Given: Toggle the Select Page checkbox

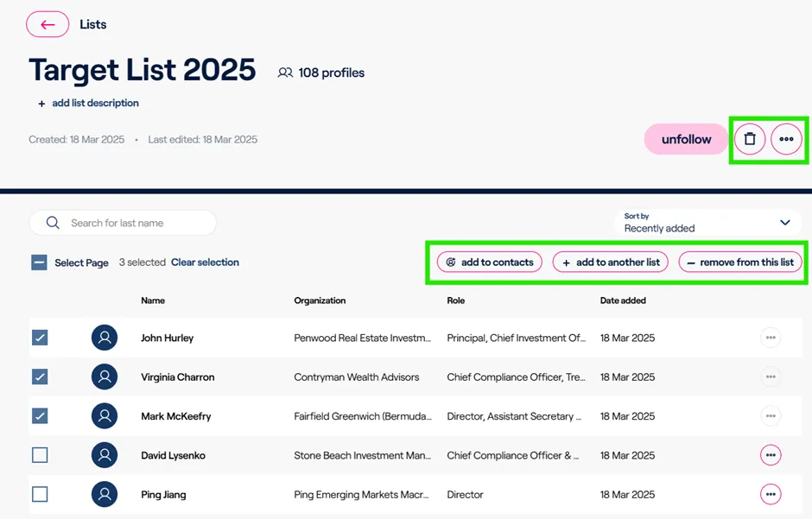Looking at the screenshot, I should pos(40,263).
